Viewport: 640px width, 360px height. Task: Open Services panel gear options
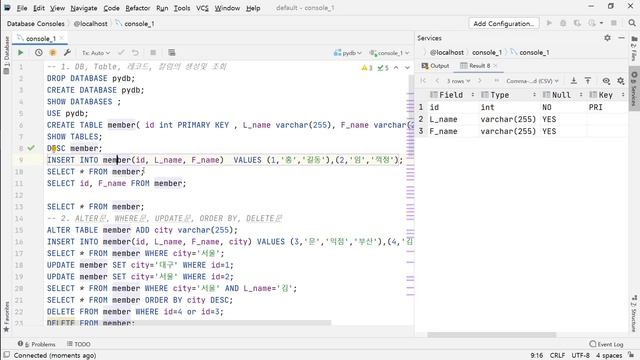pos(607,38)
